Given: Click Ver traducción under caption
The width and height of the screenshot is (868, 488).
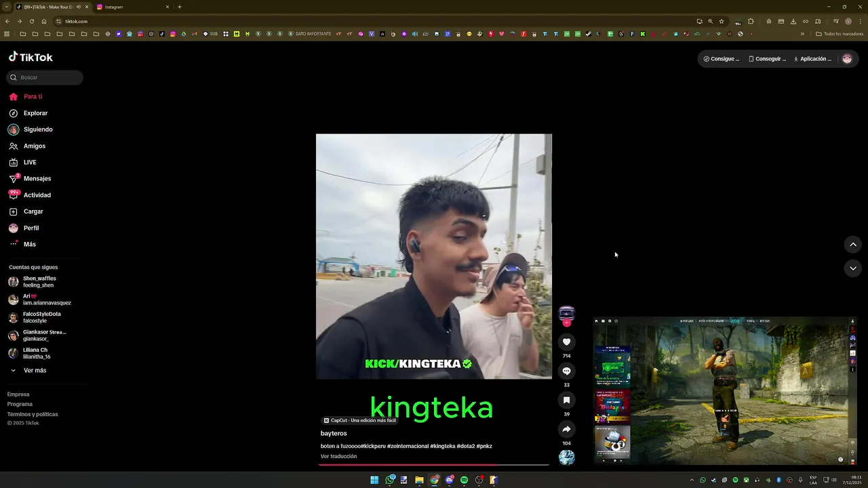Looking at the screenshot, I should [x=338, y=456].
